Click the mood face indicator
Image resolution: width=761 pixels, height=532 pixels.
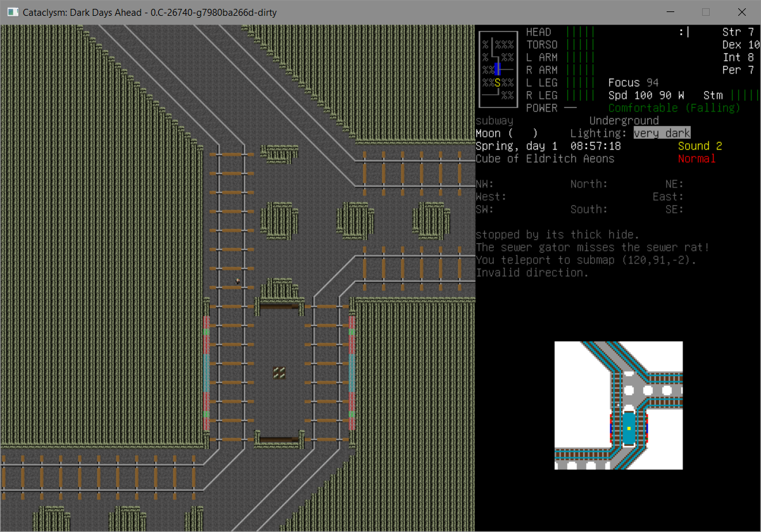click(683, 32)
